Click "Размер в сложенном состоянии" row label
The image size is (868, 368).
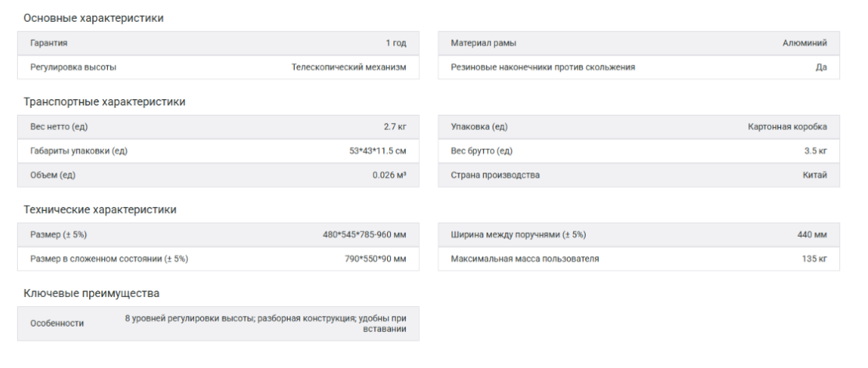pos(109,259)
